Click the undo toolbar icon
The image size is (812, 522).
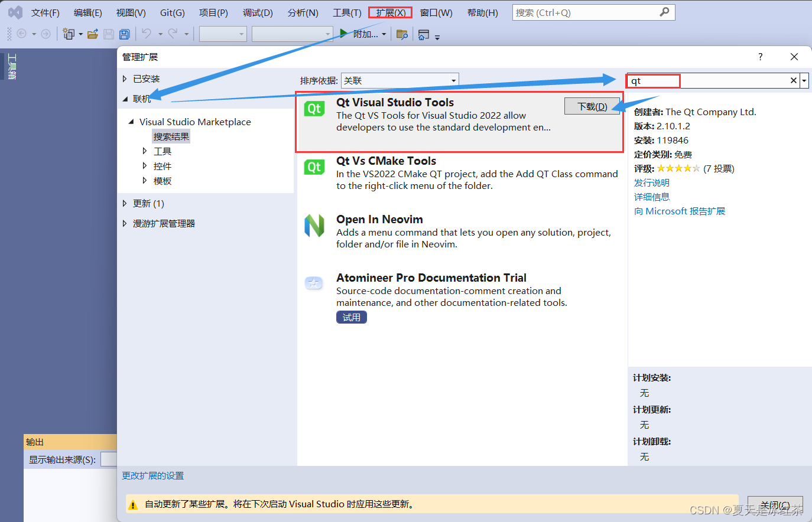pyautogui.click(x=147, y=34)
